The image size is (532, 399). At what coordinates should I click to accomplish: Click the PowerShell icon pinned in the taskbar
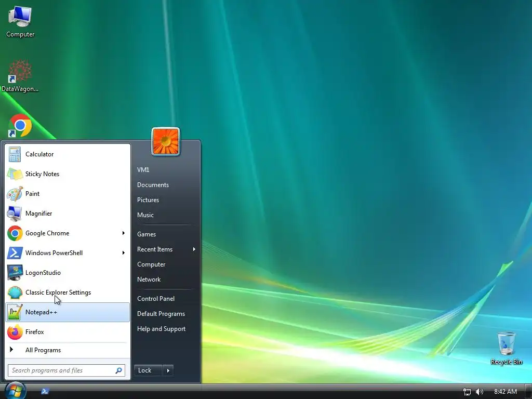pyautogui.click(x=45, y=391)
